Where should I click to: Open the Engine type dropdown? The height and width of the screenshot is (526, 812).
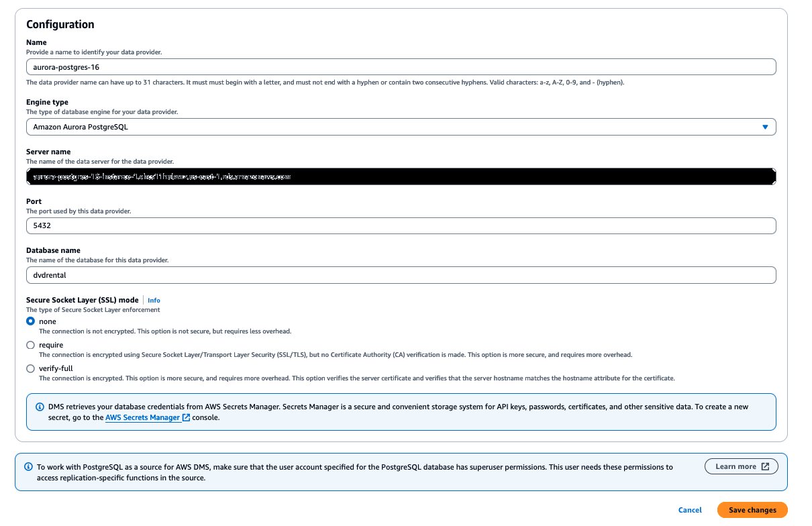pyautogui.click(x=401, y=127)
